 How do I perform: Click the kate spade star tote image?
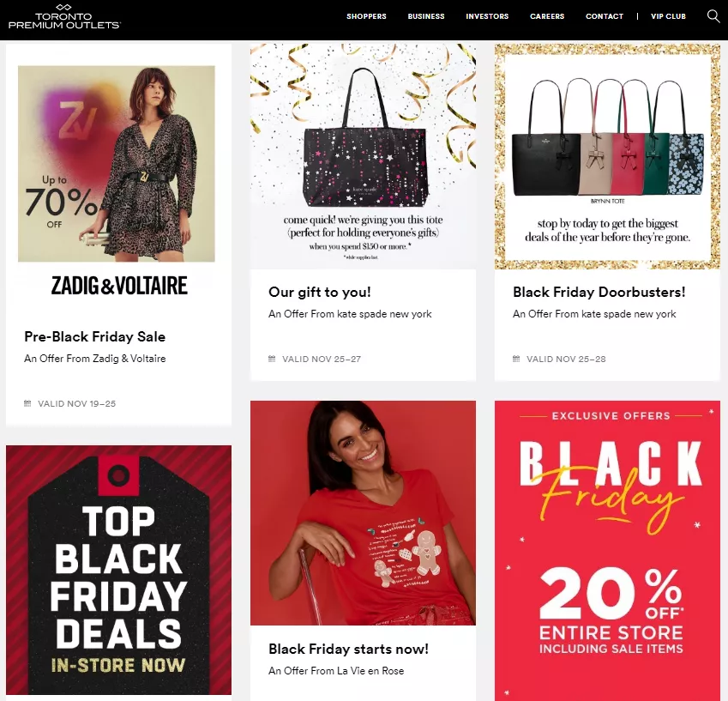[363, 156]
